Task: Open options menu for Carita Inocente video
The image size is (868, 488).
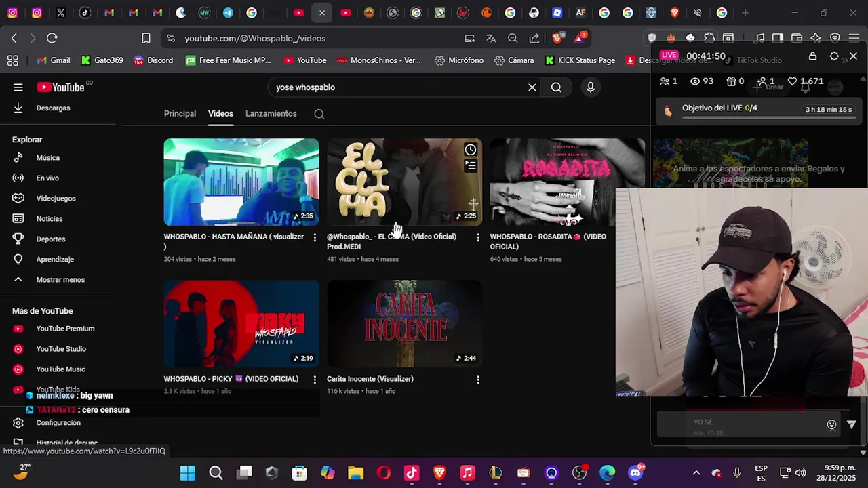Action: click(478, 380)
